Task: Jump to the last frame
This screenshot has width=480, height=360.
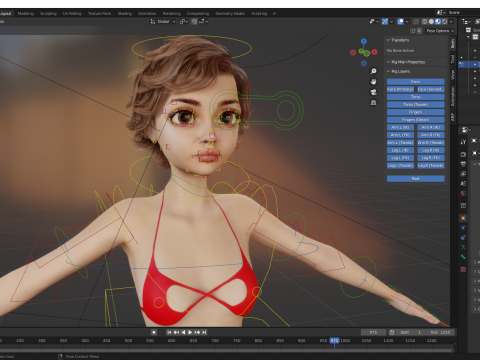Action: pyautogui.click(x=205, y=332)
